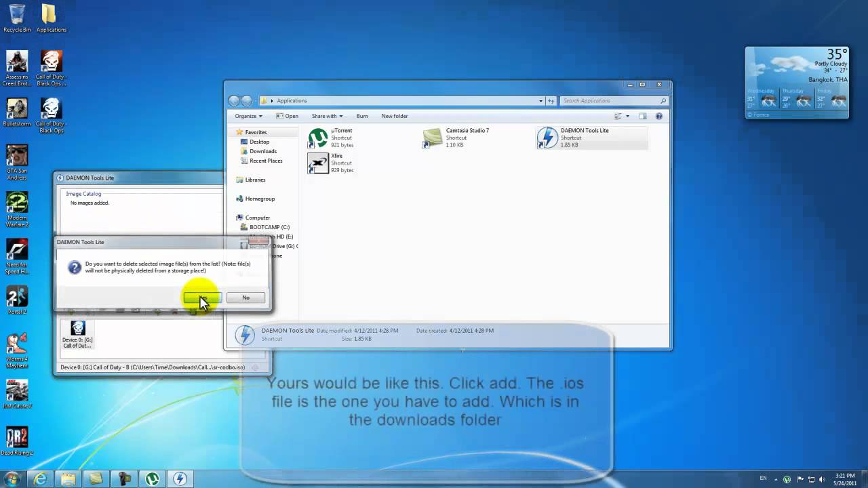Select Favorites in the navigation pane
The image size is (868, 488).
[x=256, y=132]
